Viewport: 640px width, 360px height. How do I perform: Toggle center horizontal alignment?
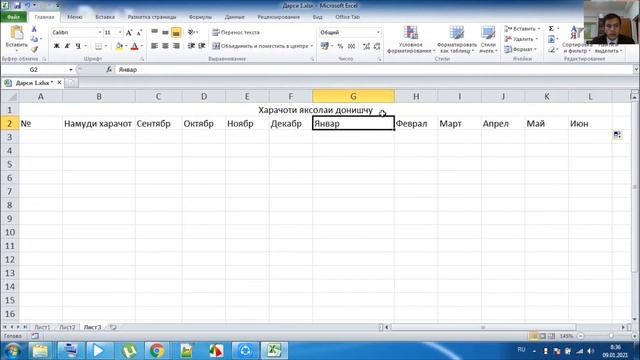(165, 46)
